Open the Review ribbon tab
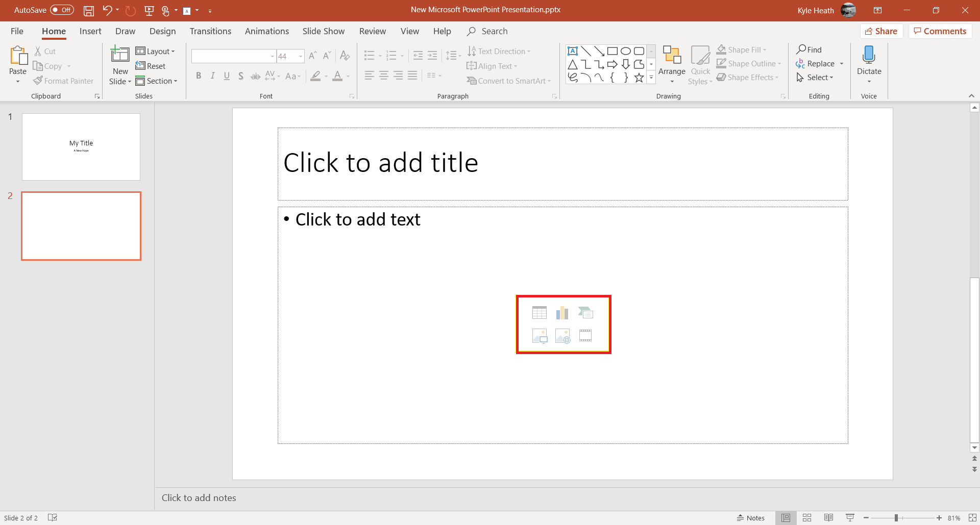 (372, 31)
